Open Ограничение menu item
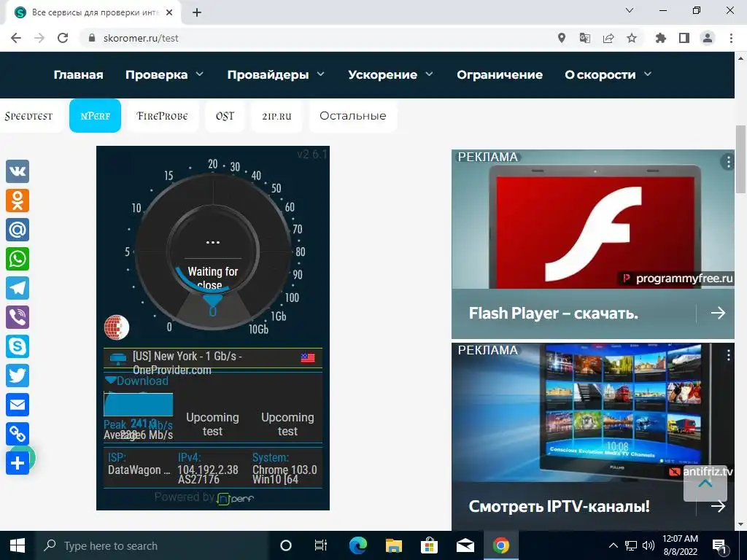Image resolution: width=747 pixels, height=560 pixels. coord(500,75)
